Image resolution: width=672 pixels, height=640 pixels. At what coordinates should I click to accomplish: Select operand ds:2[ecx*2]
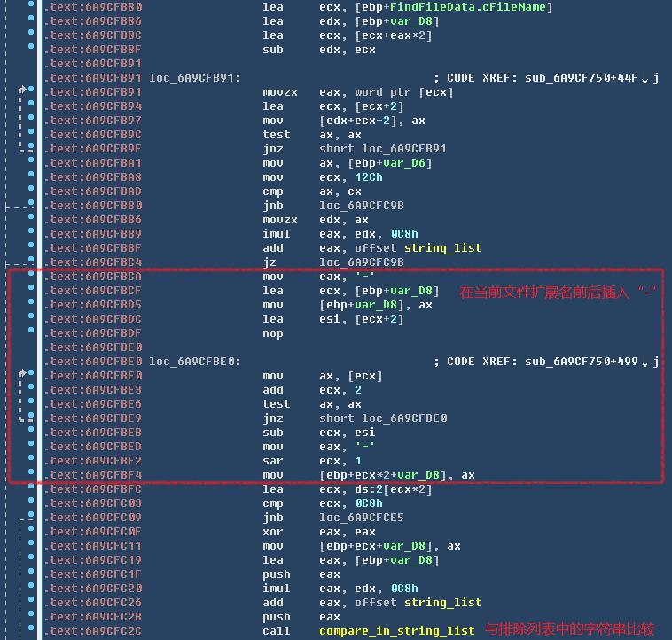(394, 489)
